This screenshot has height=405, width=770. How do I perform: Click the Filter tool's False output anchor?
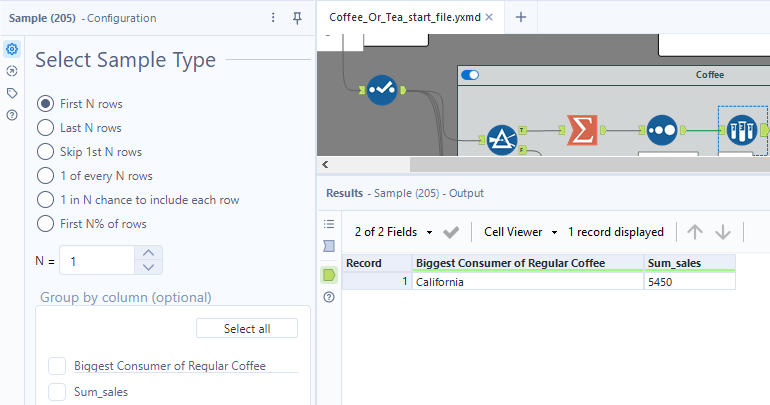[x=522, y=150]
